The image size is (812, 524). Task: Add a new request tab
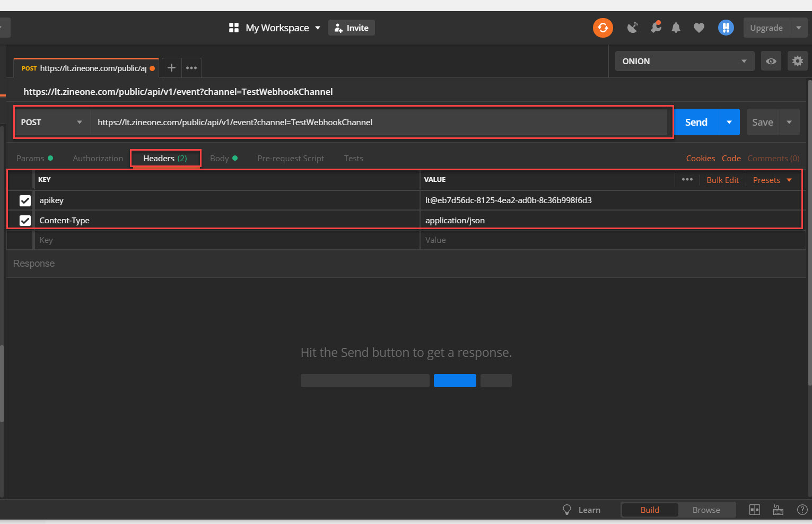(x=171, y=68)
